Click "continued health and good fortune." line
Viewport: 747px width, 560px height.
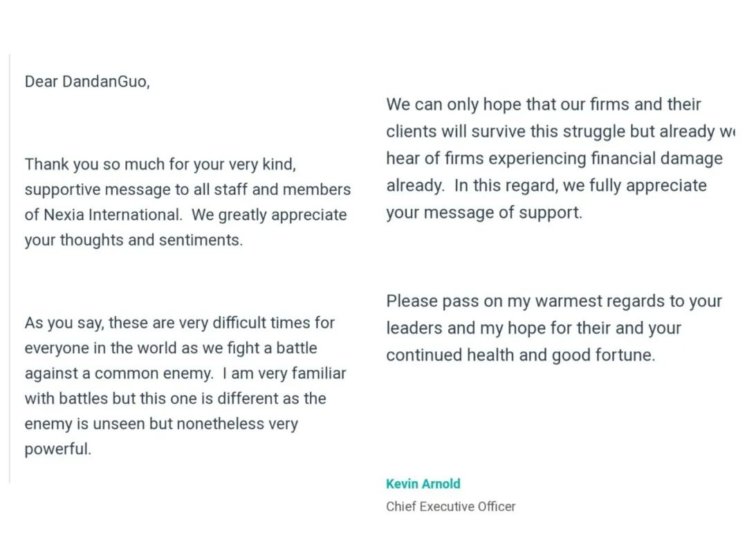click(x=520, y=355)
